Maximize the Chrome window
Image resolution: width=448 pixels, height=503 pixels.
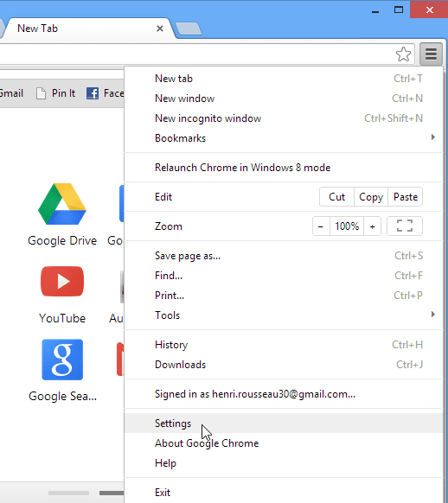coord(398,10)
